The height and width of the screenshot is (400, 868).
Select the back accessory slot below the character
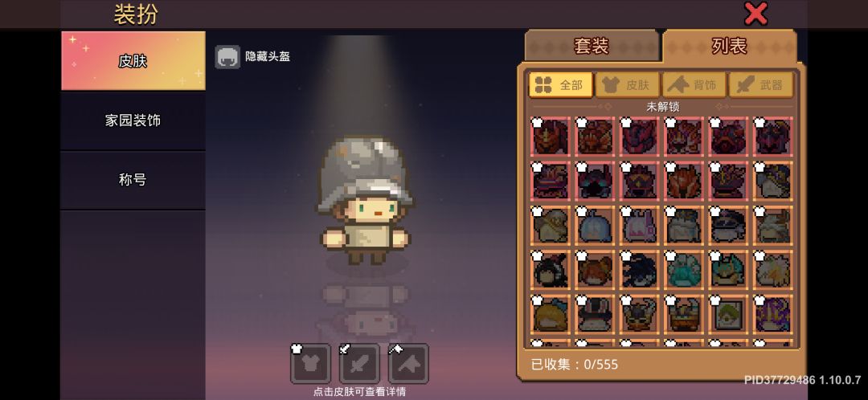point(408,364)
